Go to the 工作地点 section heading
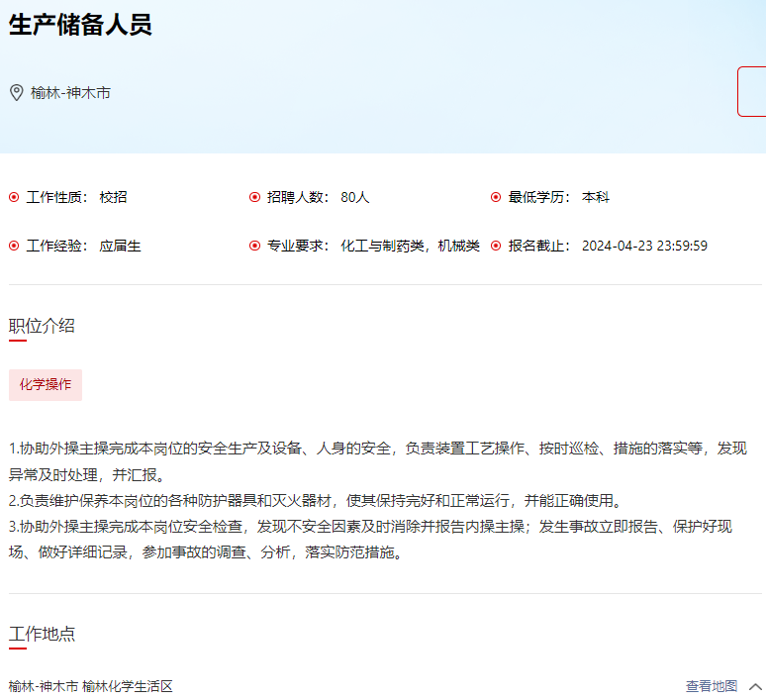 tap(42, 634)
